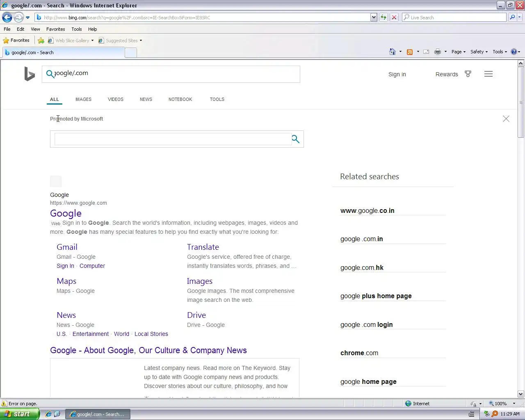Image resolution: width=525 pixels, height=420 pixels.
Task: Open Google - About Google result link
Action: point(148,350)
